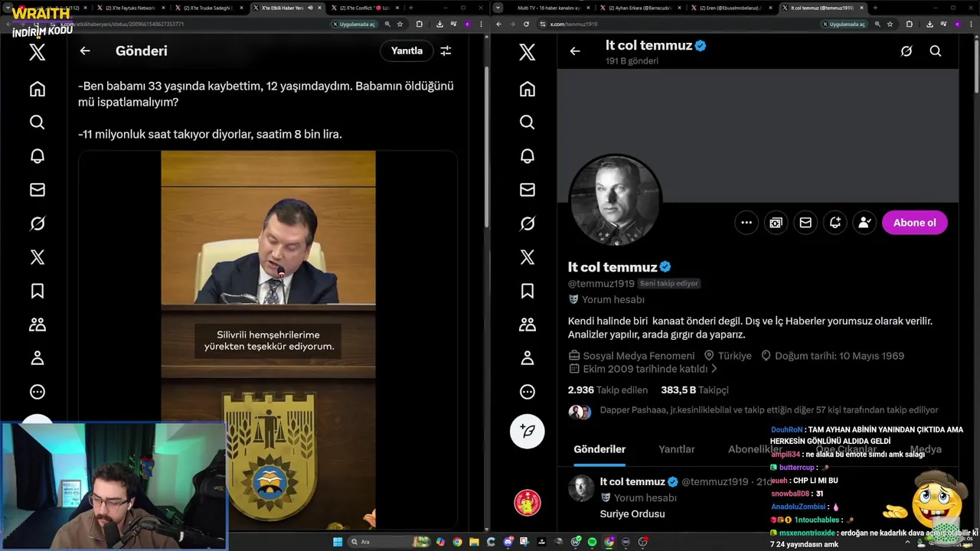Open Explore search icon in right window sidebar

(x=528, y=122)
